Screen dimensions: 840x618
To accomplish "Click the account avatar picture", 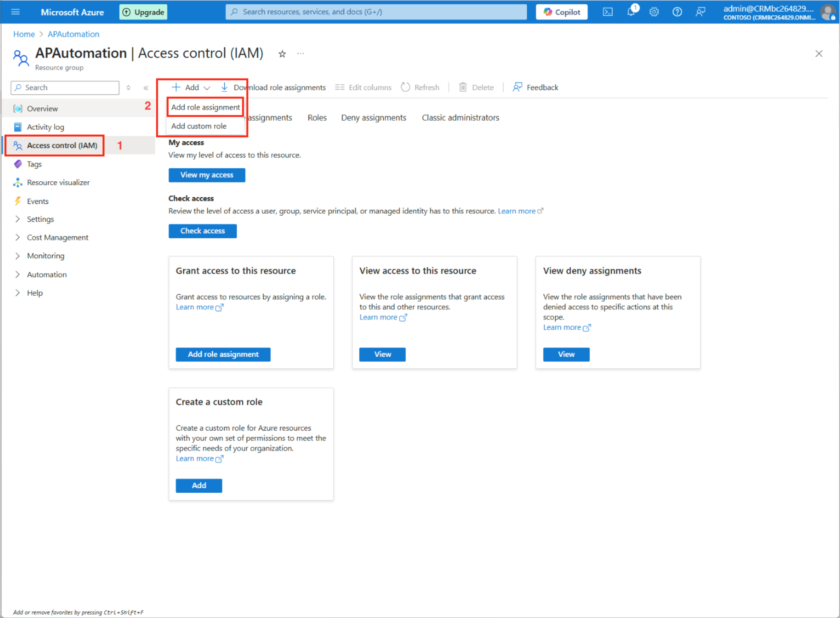I will coord(827,12).
